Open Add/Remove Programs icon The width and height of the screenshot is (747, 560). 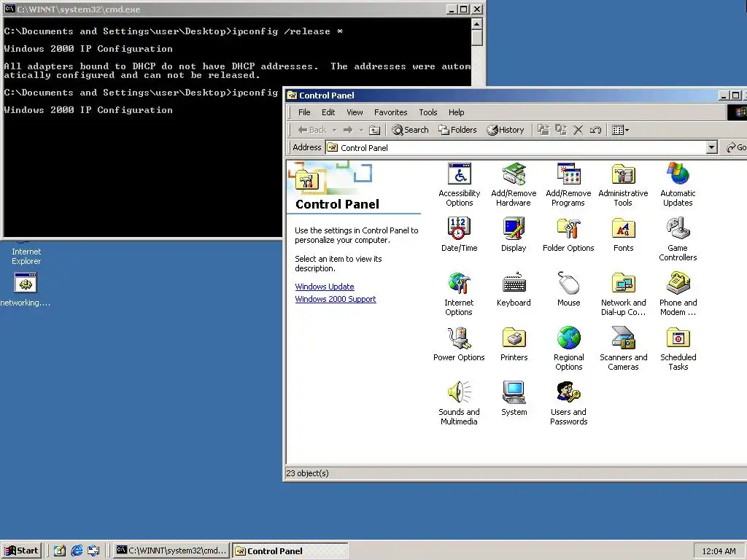coord(568,184)
